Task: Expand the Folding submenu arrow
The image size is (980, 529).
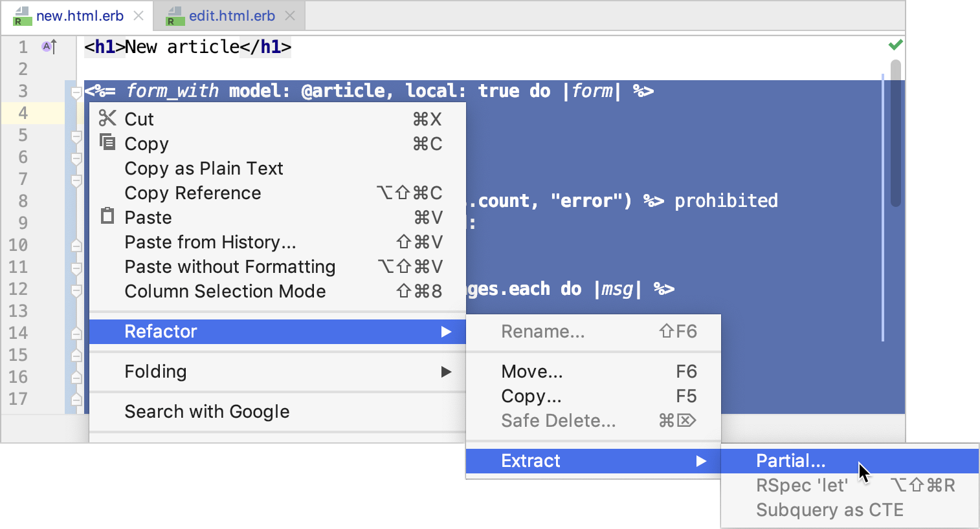Action: pos(446,372)
